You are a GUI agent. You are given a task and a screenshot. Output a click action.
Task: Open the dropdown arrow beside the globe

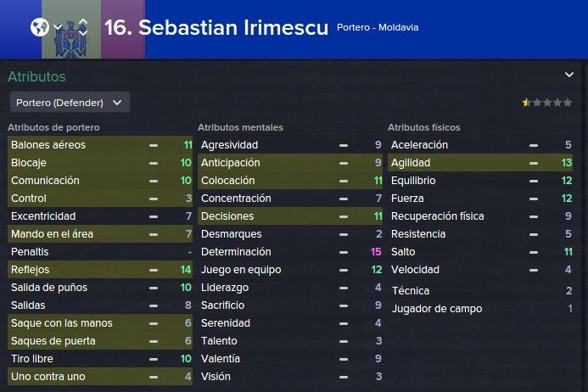pos(58,27)
